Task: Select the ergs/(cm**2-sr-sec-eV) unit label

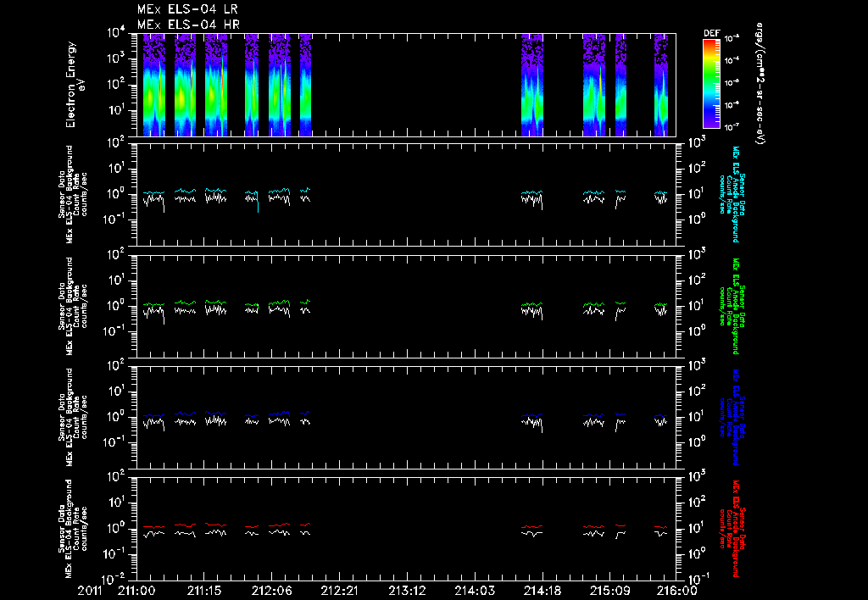Action: click(760, 84)
